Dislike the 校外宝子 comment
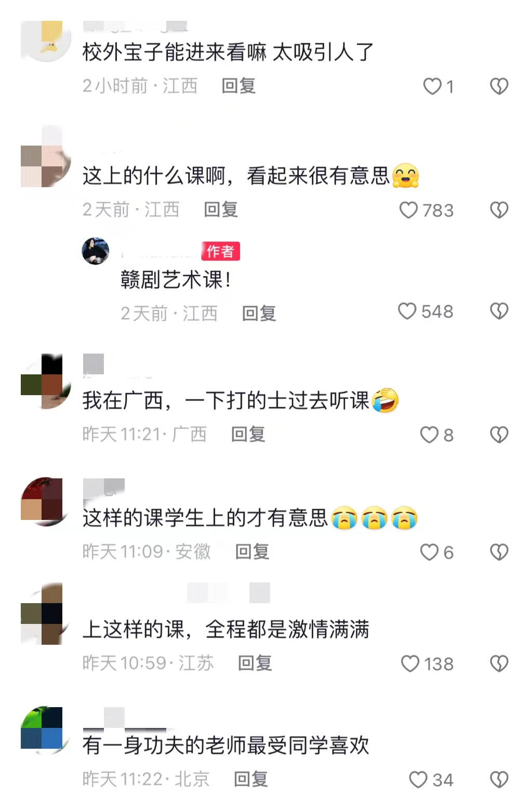Image resolution: width=532 pixels, height=808 pixels. 499,86
